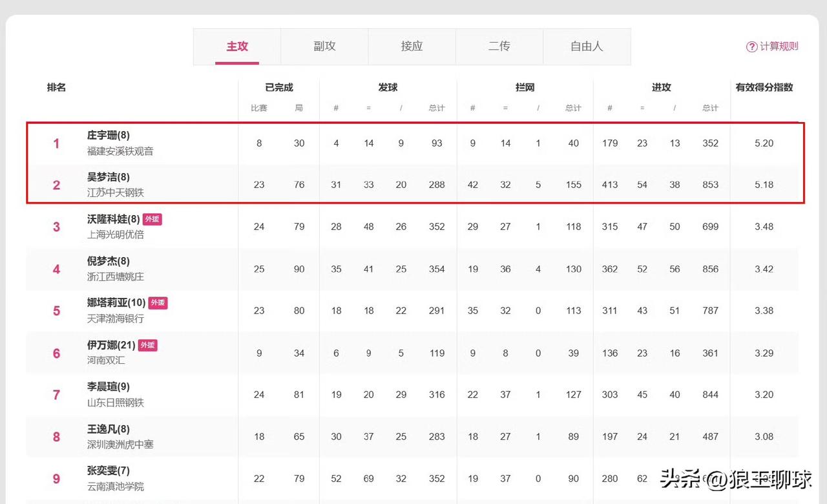Click player name 倪梦洁(8)
Screen dimensions: 827x504
coord(109,261)
